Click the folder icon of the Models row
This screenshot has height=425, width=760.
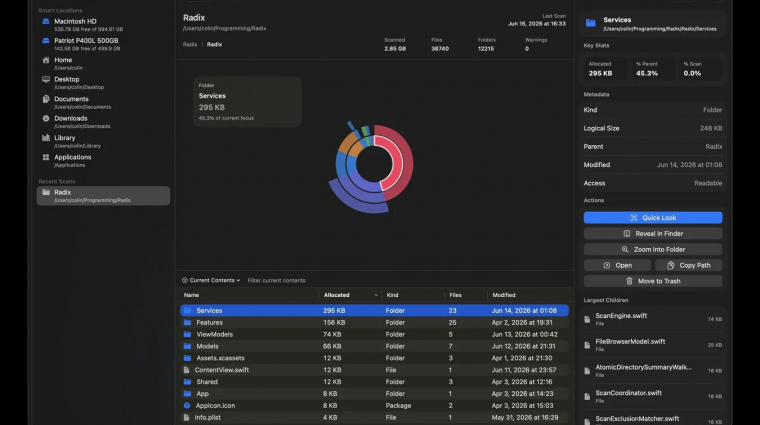[187, 346]
